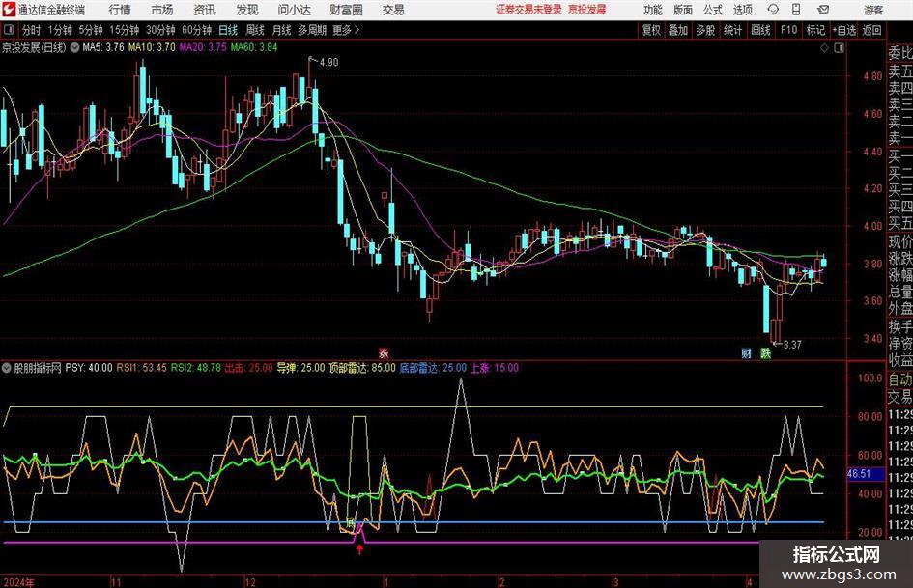Click the 4.90 high price label
The width and height of the screenshot is (913, 588).
pos(328,63)
